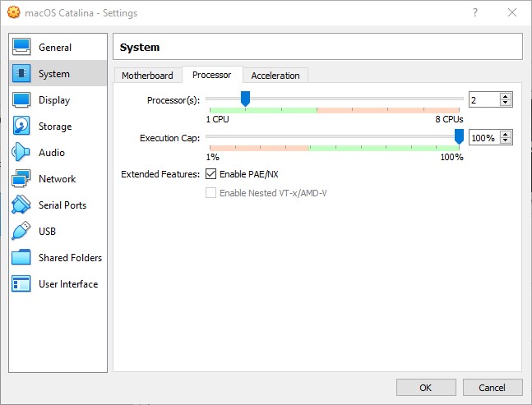
Task: Click Cancel to discard changes
Action: click(493, 388)
